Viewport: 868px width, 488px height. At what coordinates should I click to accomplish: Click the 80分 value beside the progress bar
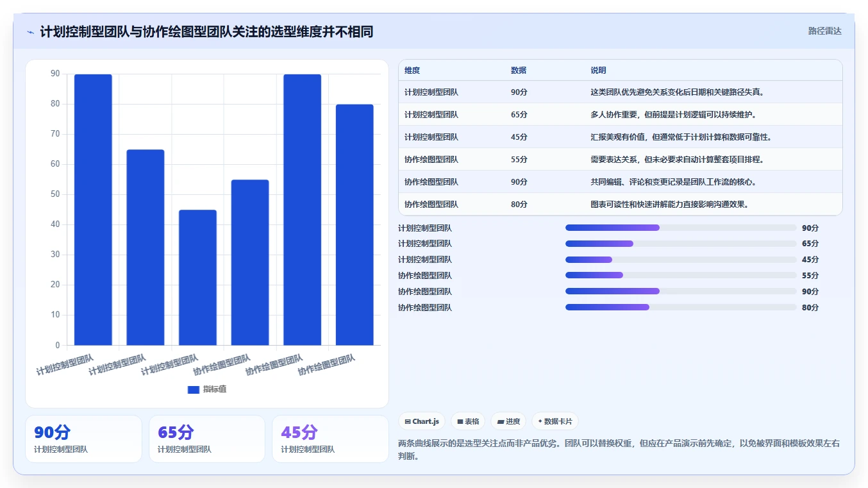point(810,308)
